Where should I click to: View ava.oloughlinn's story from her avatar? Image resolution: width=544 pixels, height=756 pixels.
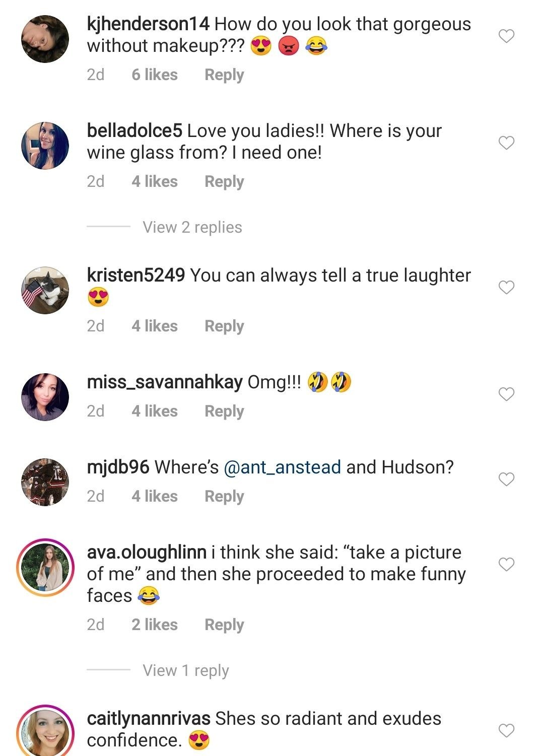click(45, 567)
